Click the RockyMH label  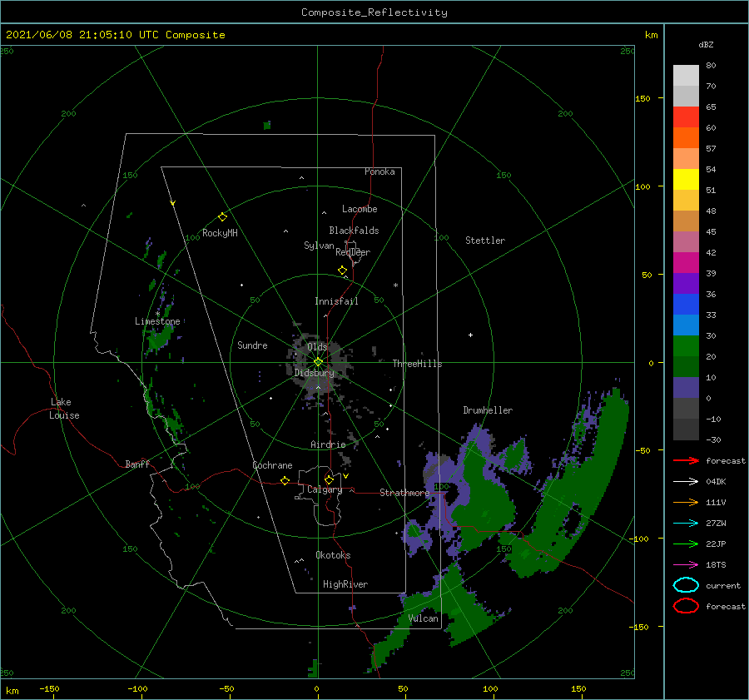220,233
